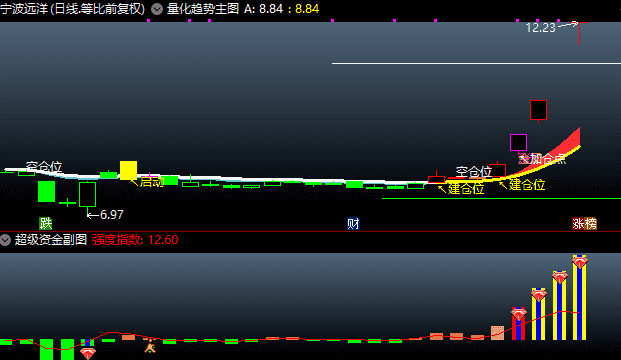Image resolution: width=621 pixels, height=360 pixels.
Task: Select the 6.97 low price label
Action: pos(112,215)
